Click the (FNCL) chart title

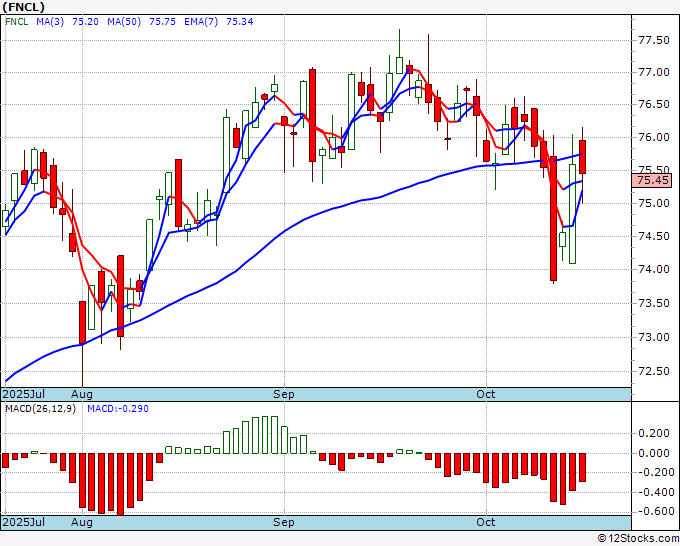23,7
